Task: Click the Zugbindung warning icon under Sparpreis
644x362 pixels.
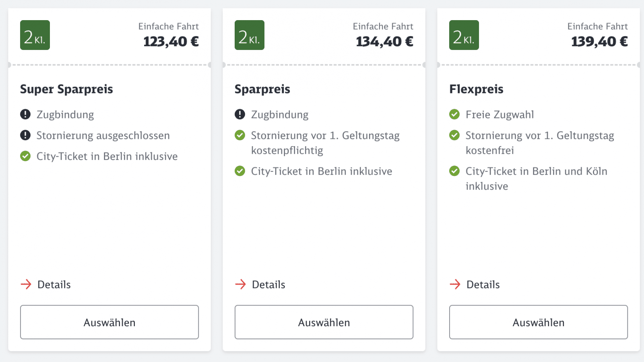Action: point(240,114)
